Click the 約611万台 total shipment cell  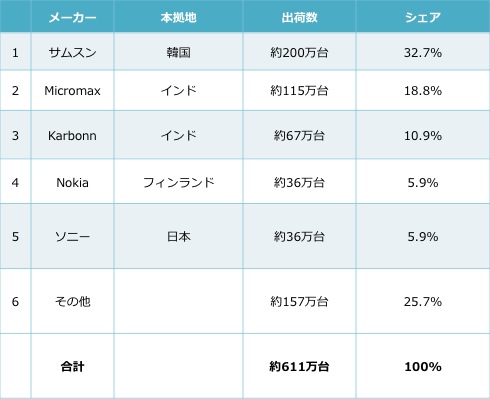tap(299, 367)
